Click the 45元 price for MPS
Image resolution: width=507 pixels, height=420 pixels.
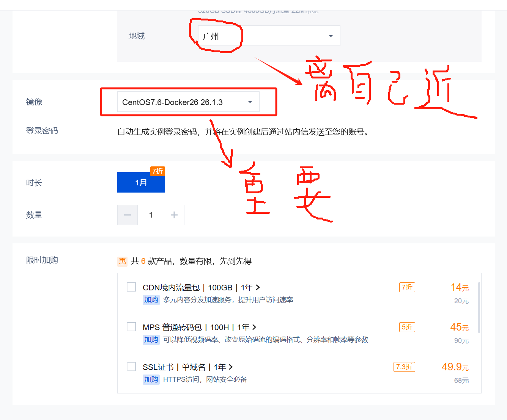[460, 327]
